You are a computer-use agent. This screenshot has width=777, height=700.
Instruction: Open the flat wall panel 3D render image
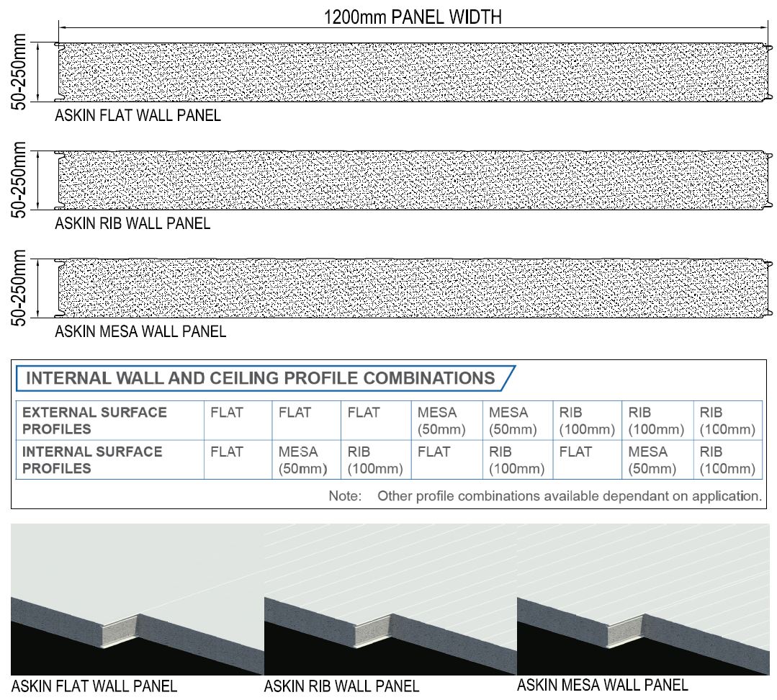tap(138, 599)
